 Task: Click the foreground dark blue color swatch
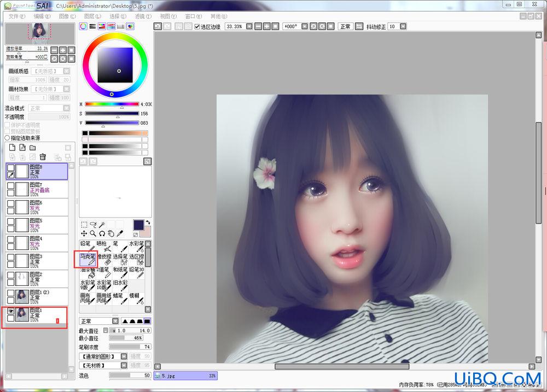click(x=138, y=225)
